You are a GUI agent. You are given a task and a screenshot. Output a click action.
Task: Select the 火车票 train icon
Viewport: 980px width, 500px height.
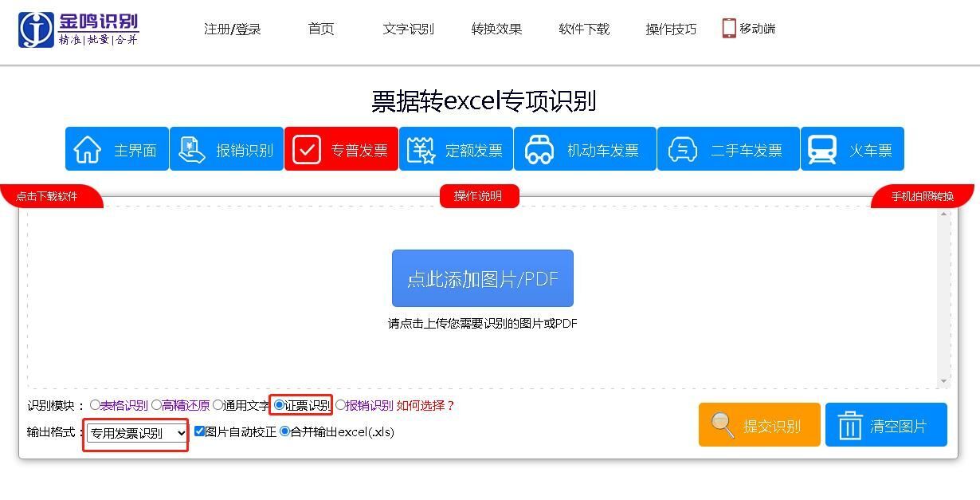(x=822, y=150)
